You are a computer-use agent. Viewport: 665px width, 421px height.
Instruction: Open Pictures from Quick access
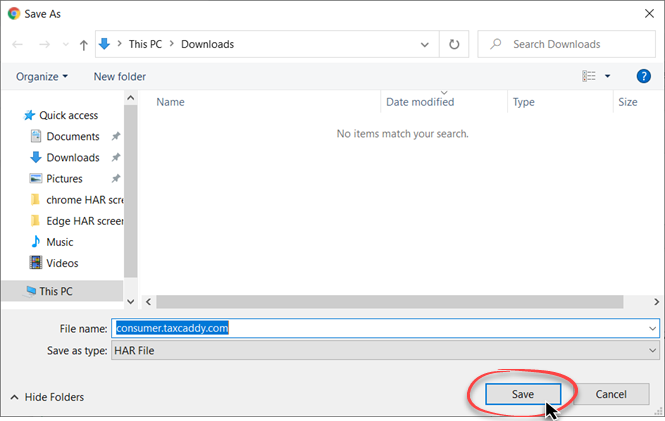tap(65, 178)
